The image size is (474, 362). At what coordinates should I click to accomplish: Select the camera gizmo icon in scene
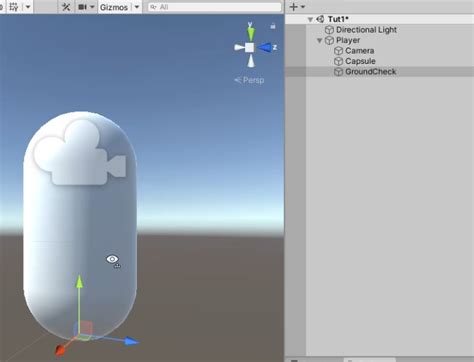click(x=80, y=152)
